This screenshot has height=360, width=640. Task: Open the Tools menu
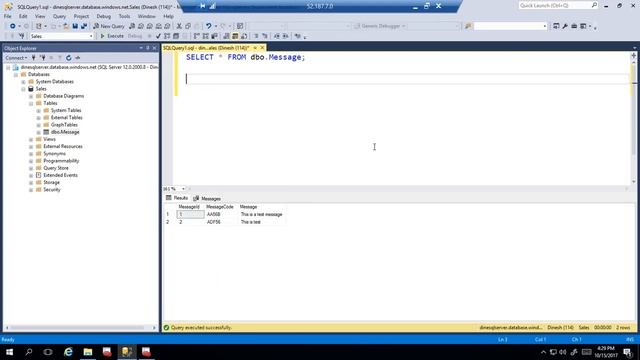tap(124, 16)
